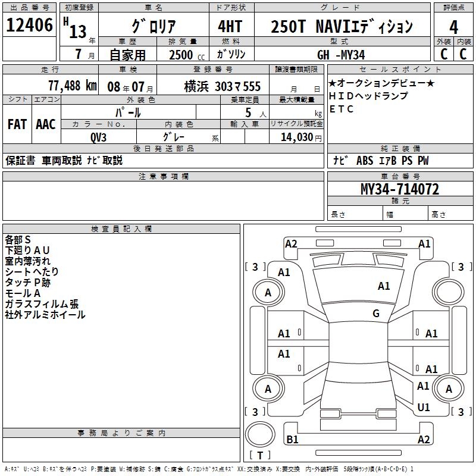476x476 pixels.
Task: Click chassis number MY34-714072
Action: tap(399, 189)
